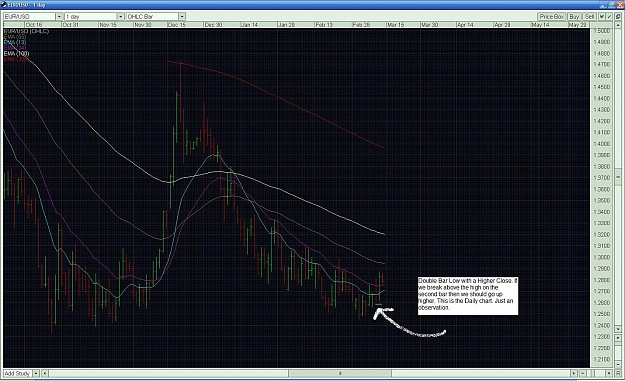This screenshot has height=381, width=625.
Task: Click the May 14 date label on time axis
Action: pyautogui.click(x=540, y=25)
